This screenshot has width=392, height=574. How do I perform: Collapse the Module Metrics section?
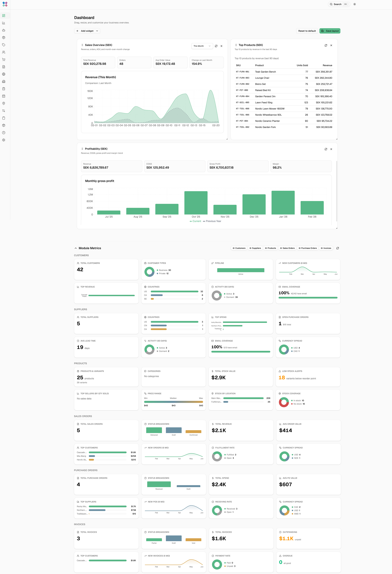click(x=76, y=248)
